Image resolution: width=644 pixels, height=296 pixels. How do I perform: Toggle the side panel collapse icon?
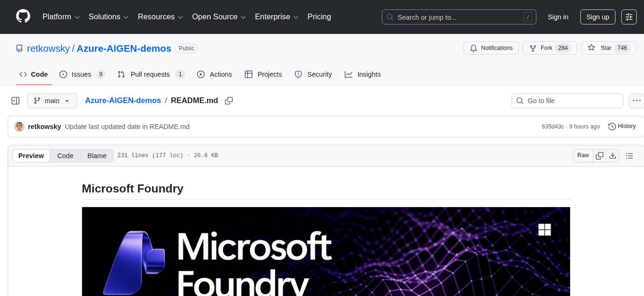click(15, 100)
